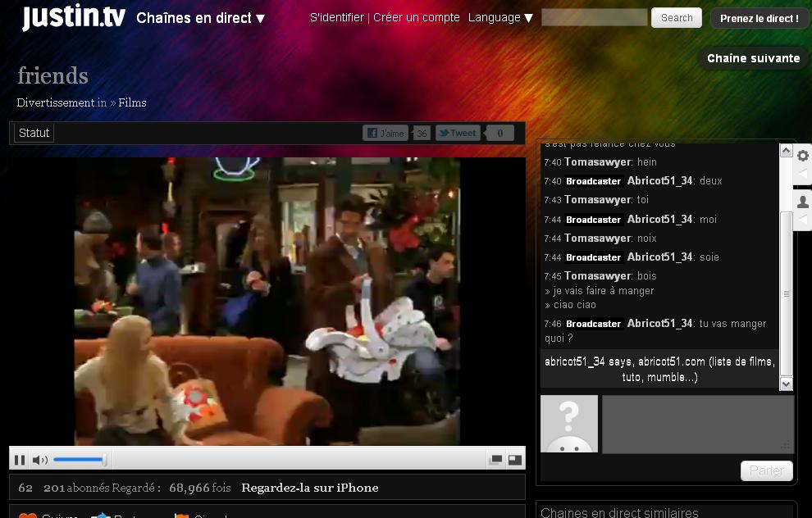Click the tweet count 0
812x518 pixels.
(x=500, y=133)
